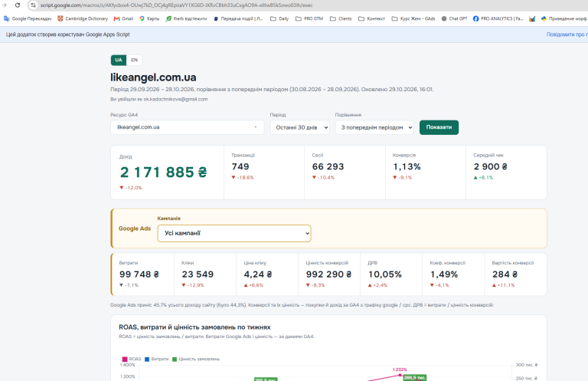Click the Сесії value 66 293
The image size is (588, 381).
(328, 166)
